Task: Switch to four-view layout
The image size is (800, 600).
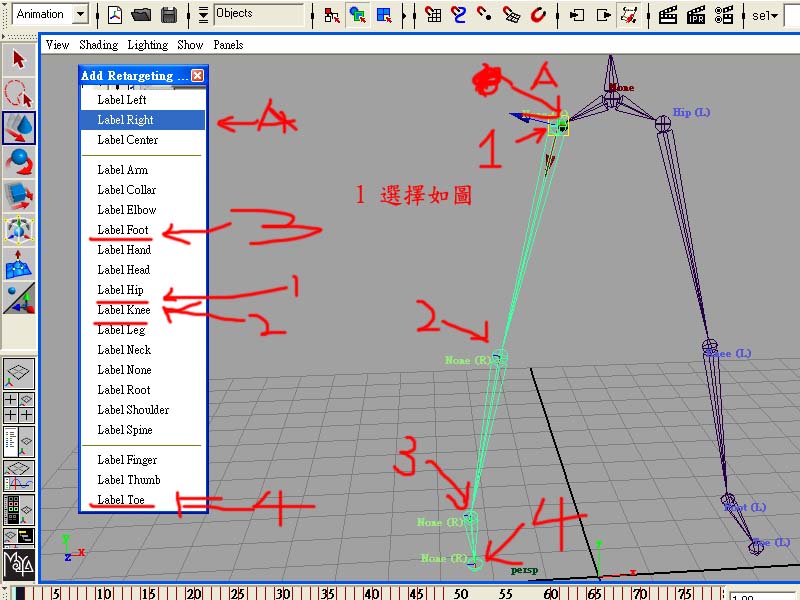Action: [19, 407]
